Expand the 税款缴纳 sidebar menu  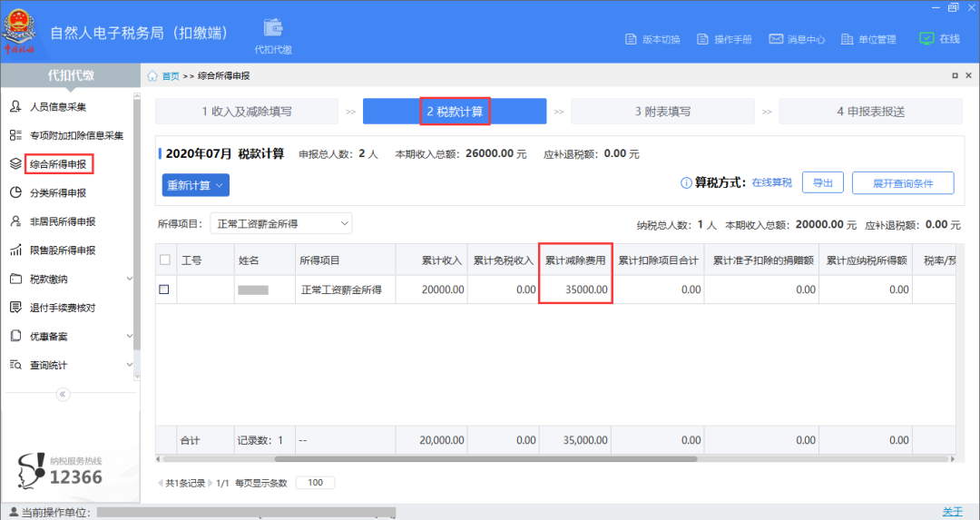[x=130, y=279]
